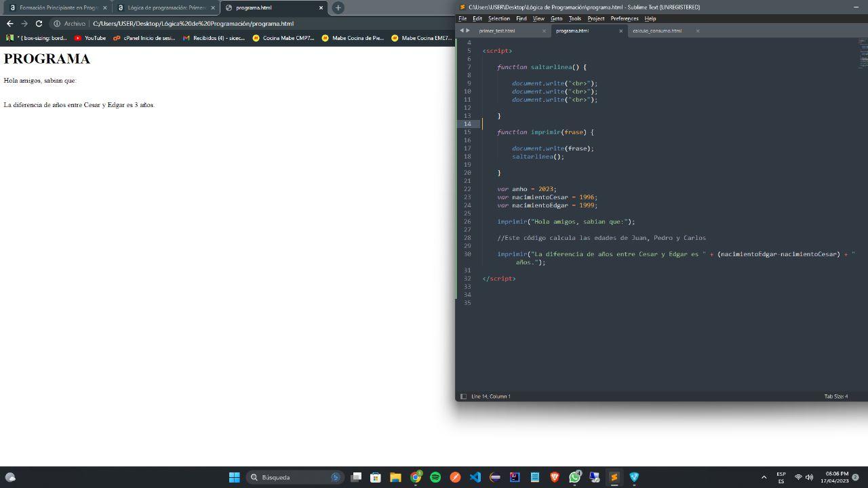
Task: Open the View menu in Sublime Text
Action: [538, 18]
